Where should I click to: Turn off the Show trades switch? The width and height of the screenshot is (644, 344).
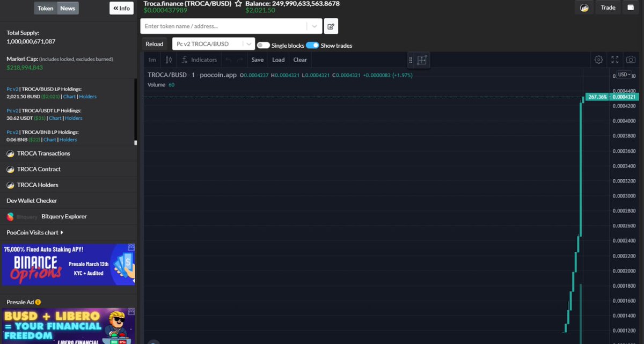312,46
